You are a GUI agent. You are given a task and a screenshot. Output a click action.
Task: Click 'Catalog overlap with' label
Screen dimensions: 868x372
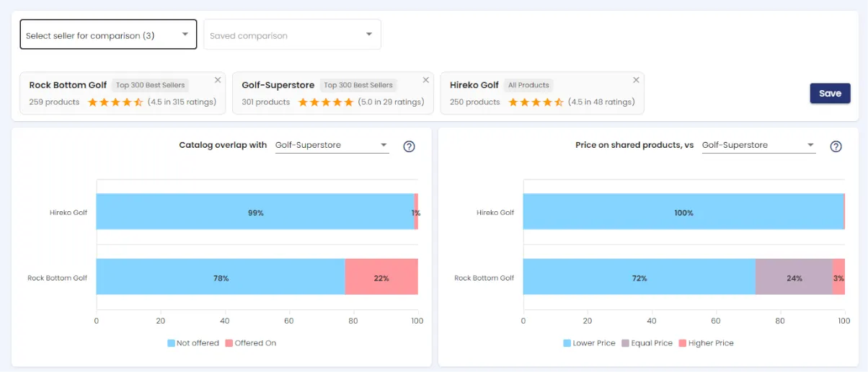pyautogui.click(x=223, y=146)
